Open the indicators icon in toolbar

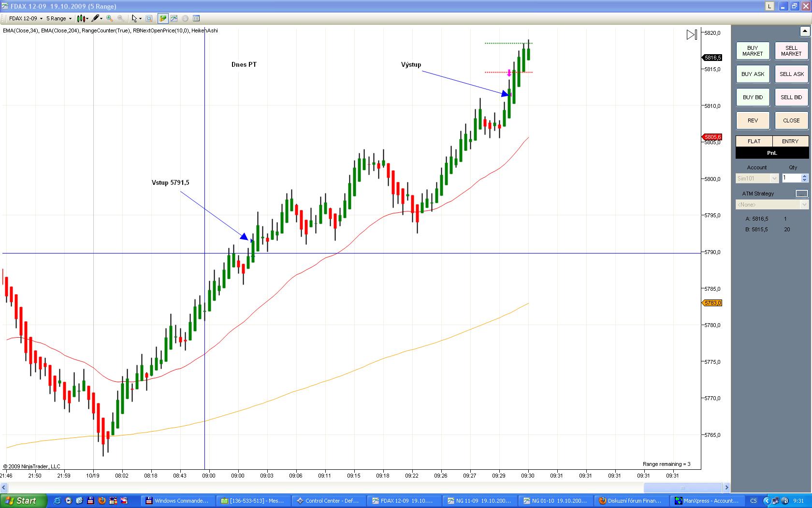click(x=174, y=18)
